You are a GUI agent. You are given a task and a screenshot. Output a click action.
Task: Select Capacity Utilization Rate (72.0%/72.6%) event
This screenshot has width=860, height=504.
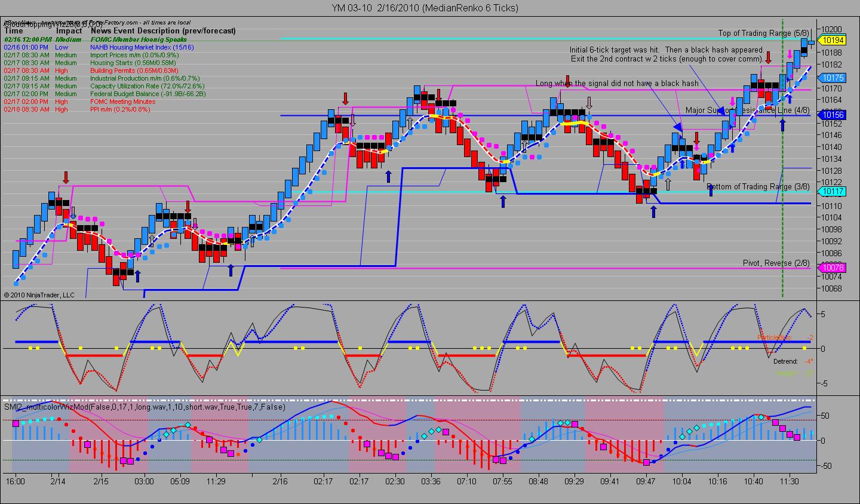point(148,86)
